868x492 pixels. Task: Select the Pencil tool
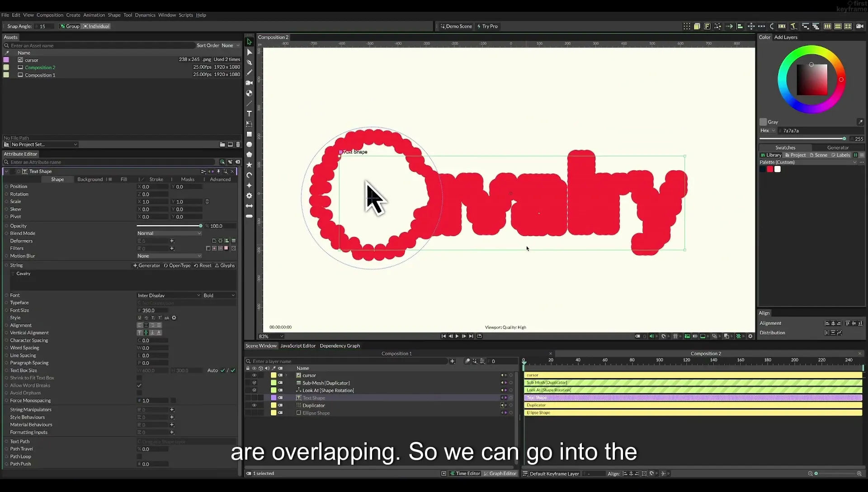click(x=249, y=72)
